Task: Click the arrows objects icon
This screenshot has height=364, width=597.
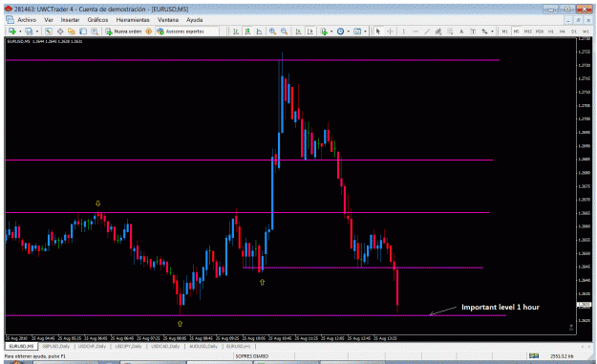Action: point(484,32)
